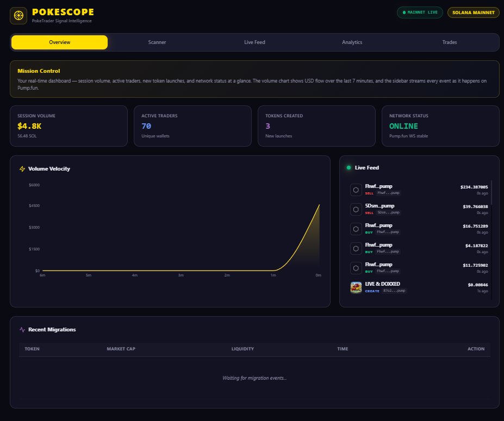Click the Waiting for migration events message
Image resolution: width=504 pixels, height=421 pixels.
(254, 378)
